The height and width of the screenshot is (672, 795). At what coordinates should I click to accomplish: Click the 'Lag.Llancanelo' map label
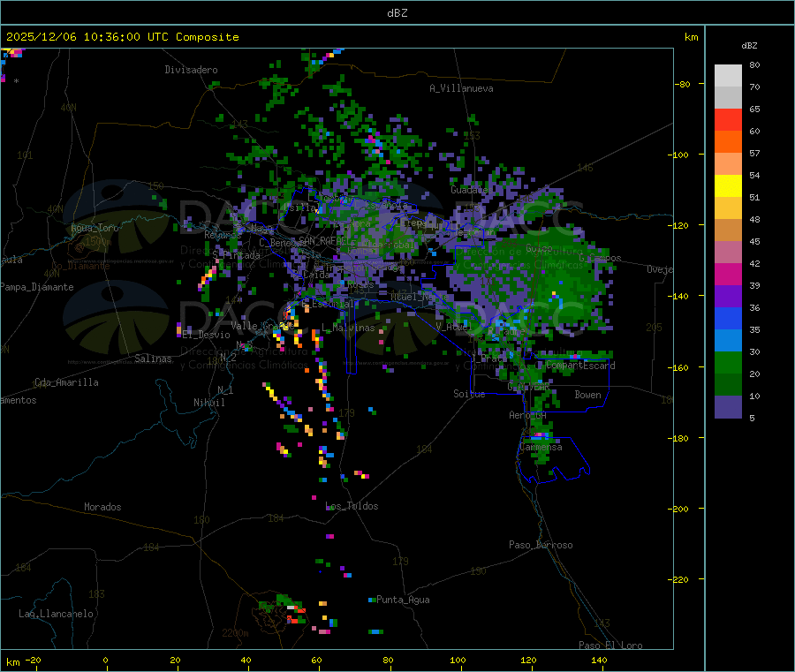click(57, 614)
